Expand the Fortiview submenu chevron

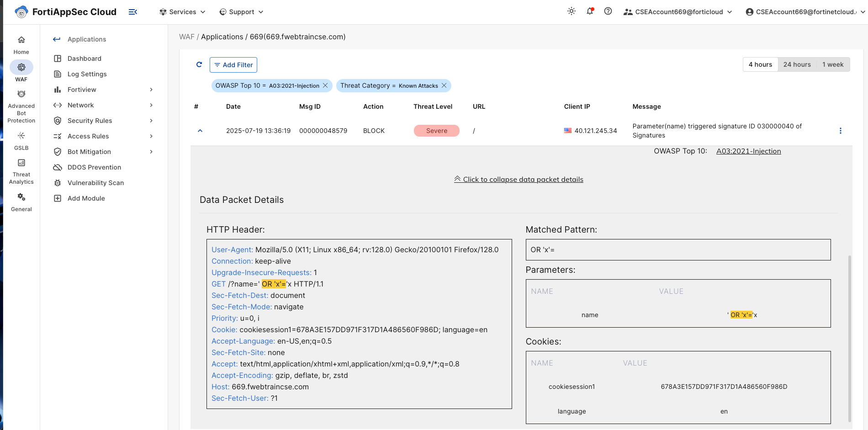[x=151, y=90]
